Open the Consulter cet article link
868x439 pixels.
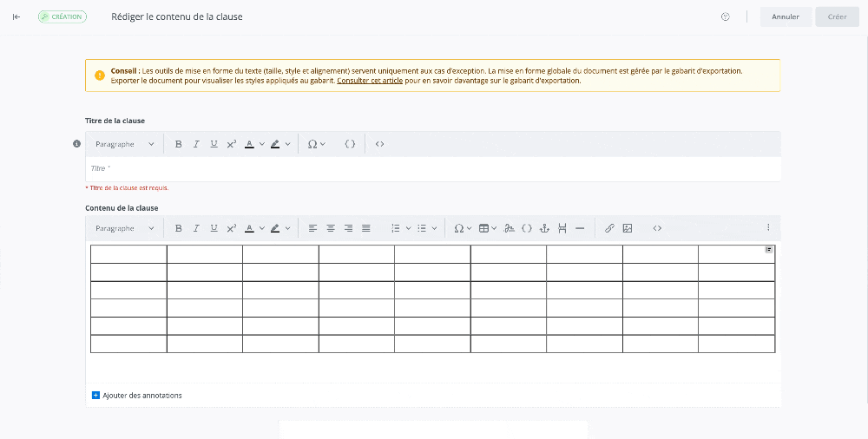tap(370, 81)
